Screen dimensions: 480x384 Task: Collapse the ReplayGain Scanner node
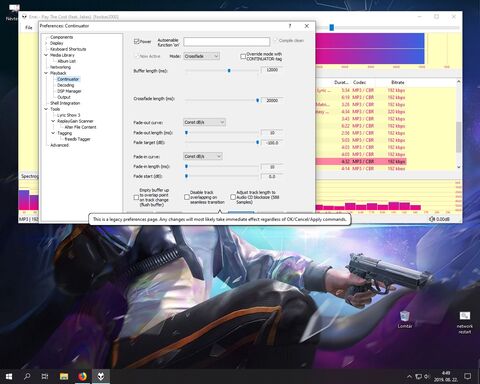click(x=53, y=121)
